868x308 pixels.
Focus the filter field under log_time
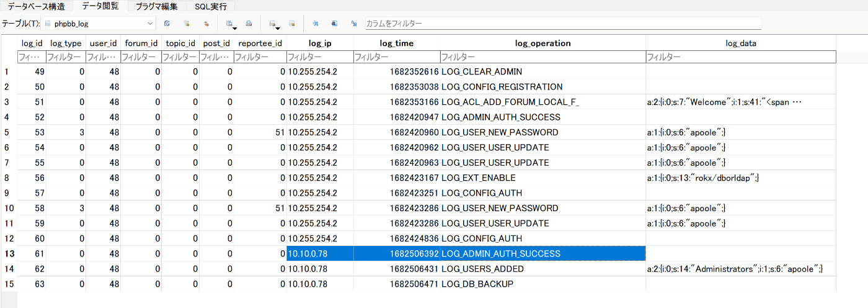pyautogui.click(x=397, y=57)
